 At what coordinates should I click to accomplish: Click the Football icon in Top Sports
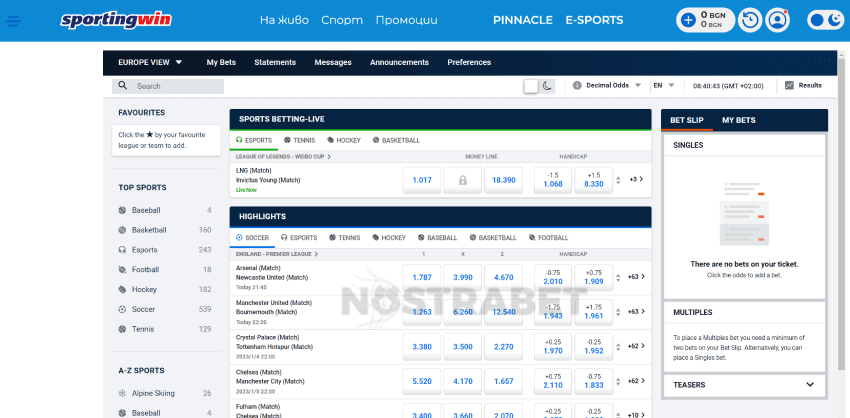tap(122, 269)
